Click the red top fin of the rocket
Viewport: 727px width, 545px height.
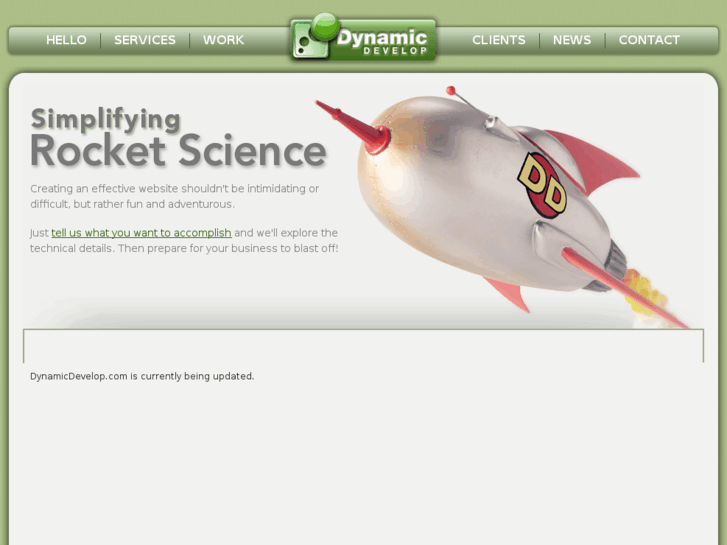[x=593, y=160]
